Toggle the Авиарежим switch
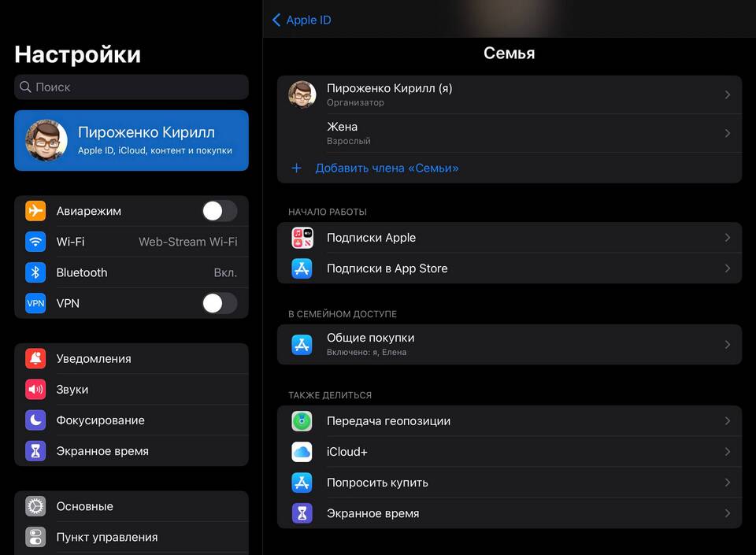This screenshot has height=555, width=756. 220,211
